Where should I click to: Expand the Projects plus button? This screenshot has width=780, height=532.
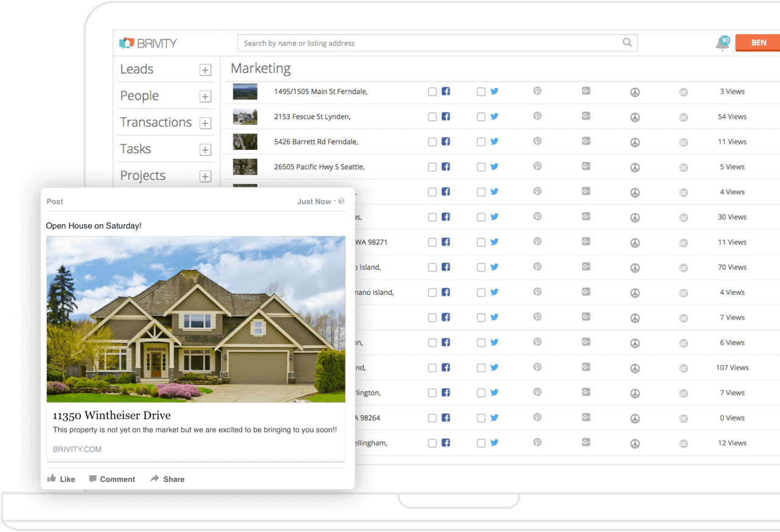(205, 176)
